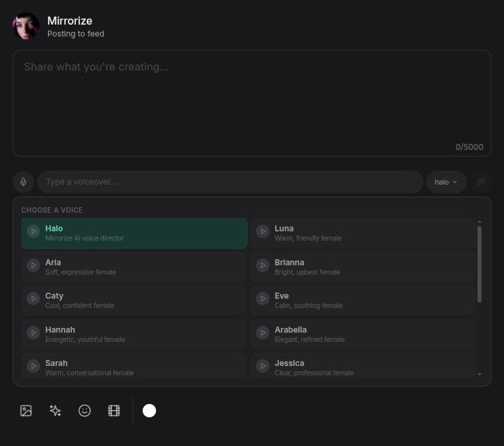The height and width of the screenshot is (446, 504).
Task: Select Caty cool confident female description
Action: click(80, 305)
